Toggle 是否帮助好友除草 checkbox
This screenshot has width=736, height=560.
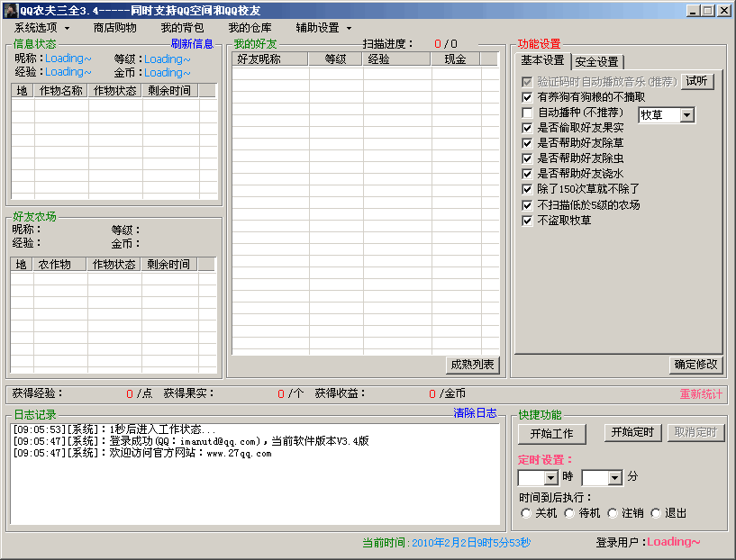(527, 143)
